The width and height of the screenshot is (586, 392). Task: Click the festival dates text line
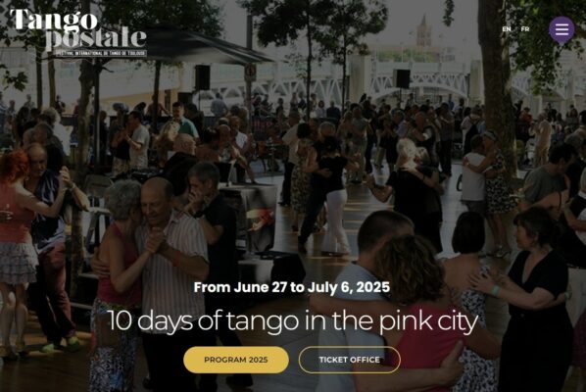pyautogui.click(x=292, y=287)
